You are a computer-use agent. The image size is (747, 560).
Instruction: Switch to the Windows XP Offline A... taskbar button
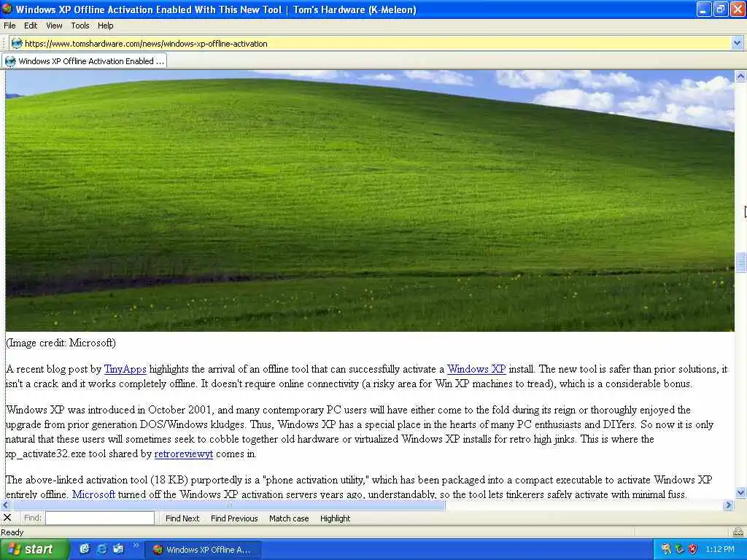(203, 550)
